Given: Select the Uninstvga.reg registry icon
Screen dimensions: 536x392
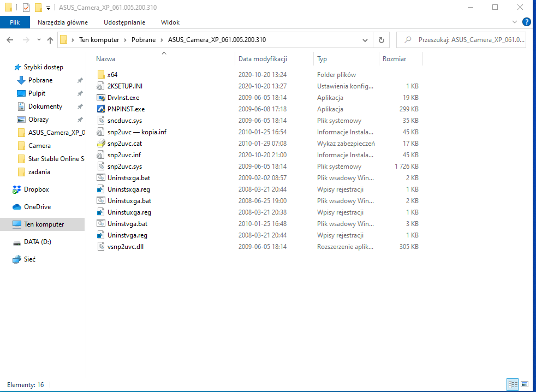Looking at the screenshot, I should [x=101, y=235].
